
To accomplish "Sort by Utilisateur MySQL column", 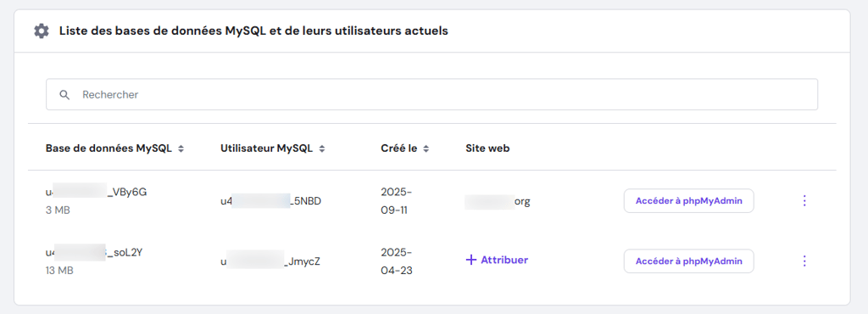I will pos(321,149).
